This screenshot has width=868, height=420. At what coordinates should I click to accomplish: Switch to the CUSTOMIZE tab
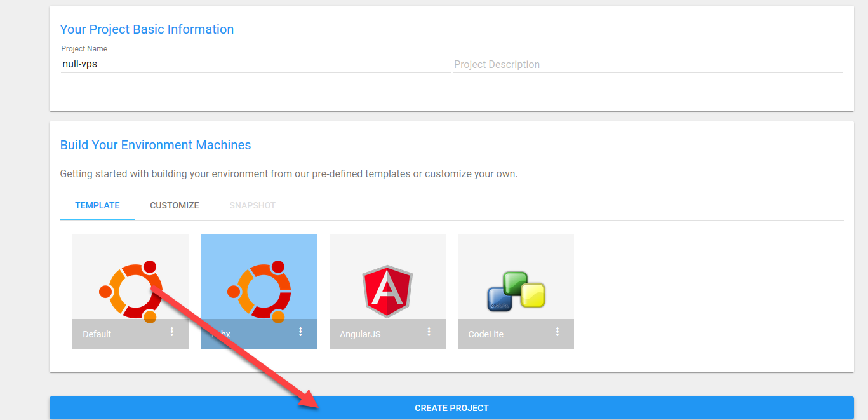(175, 205)
